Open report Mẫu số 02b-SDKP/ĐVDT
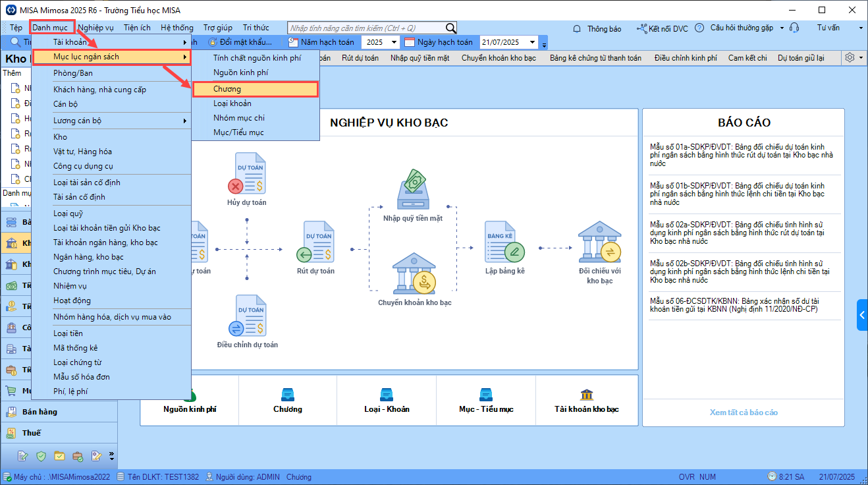 (739, 272)
